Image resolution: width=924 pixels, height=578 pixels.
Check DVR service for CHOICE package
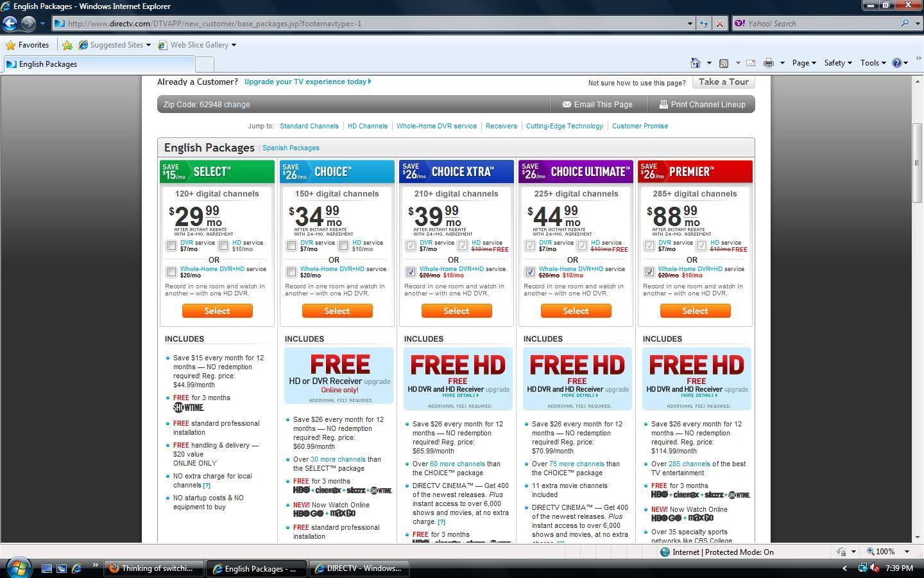[x=291, y=245]
